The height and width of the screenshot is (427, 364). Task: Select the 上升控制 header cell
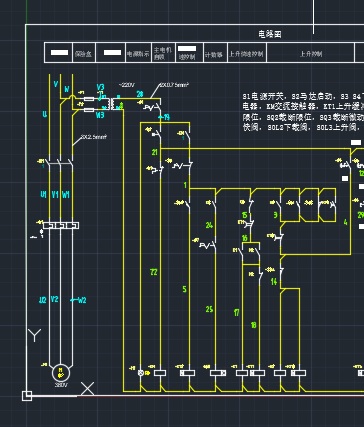[310, 53]
